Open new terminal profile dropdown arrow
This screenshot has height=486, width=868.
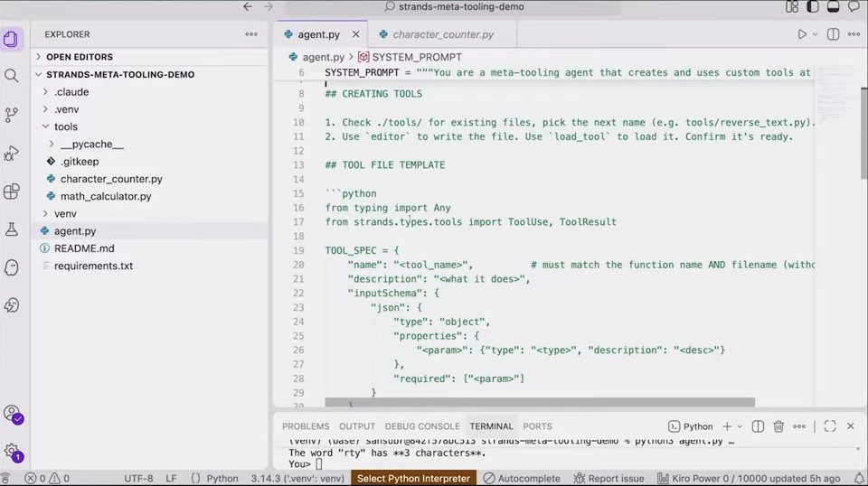pos(740,426)
